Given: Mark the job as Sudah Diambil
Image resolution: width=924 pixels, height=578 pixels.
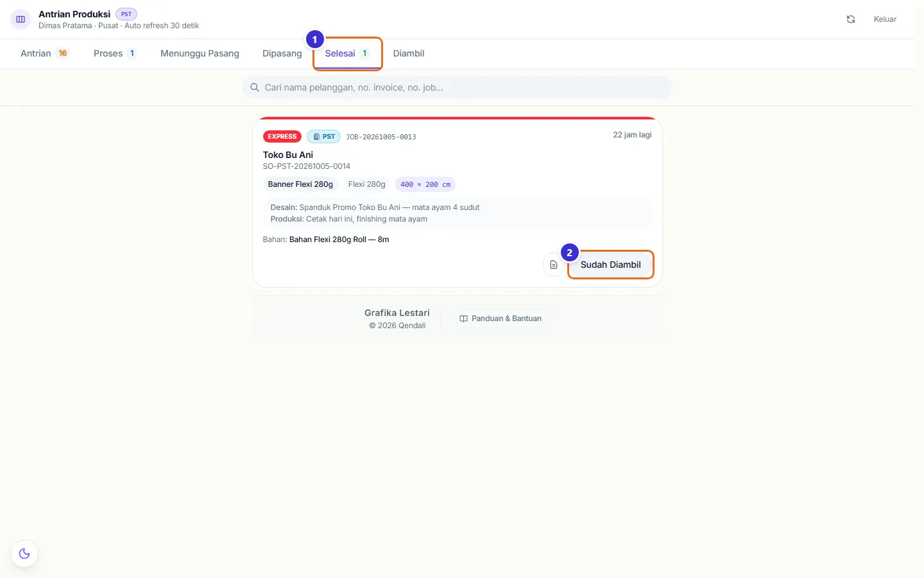Looking at the screenshot, I should click(x=610, y=265).
